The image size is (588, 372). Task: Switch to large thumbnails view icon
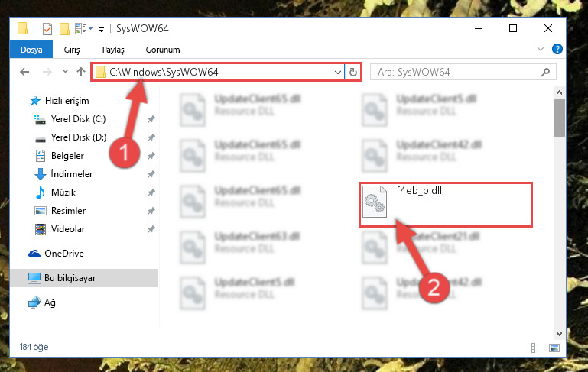click(554, 348)
